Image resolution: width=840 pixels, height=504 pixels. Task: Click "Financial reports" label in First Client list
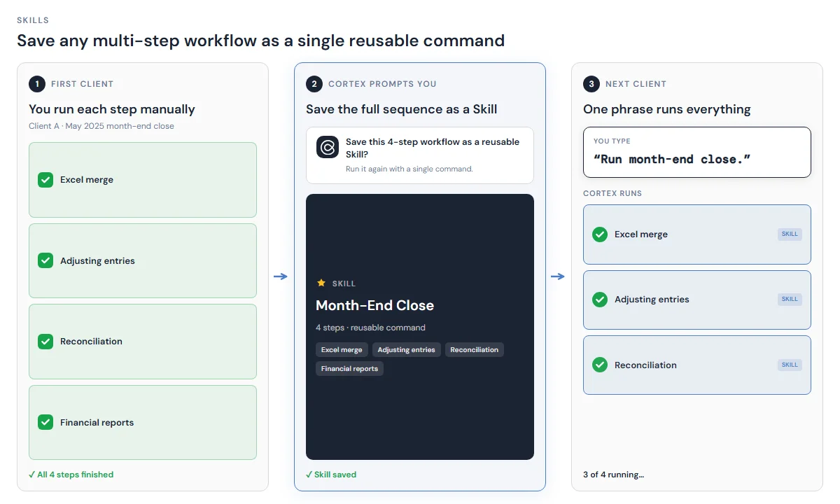(97, 423)
